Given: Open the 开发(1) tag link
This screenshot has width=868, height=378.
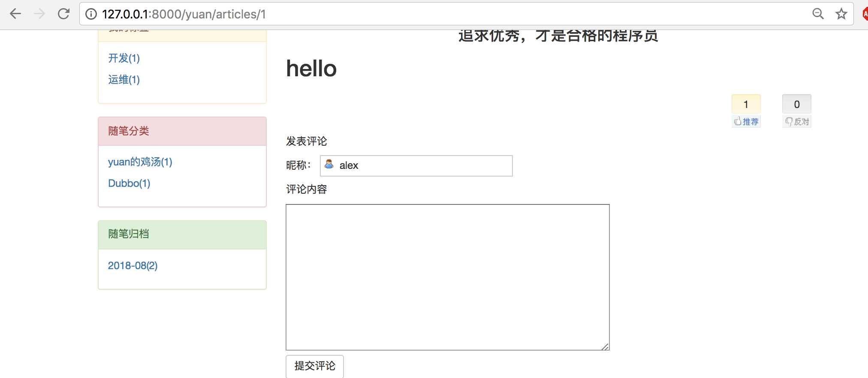Looking at the screenshot, I should (124, 58).
